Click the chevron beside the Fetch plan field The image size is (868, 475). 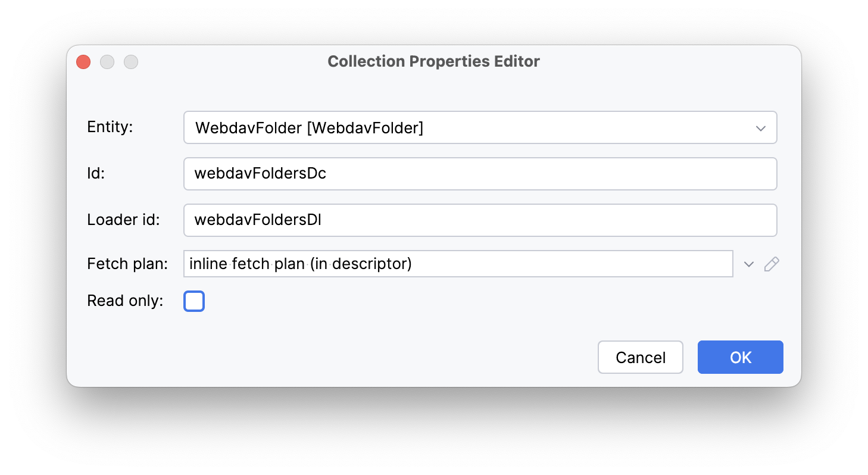[748, 264]
